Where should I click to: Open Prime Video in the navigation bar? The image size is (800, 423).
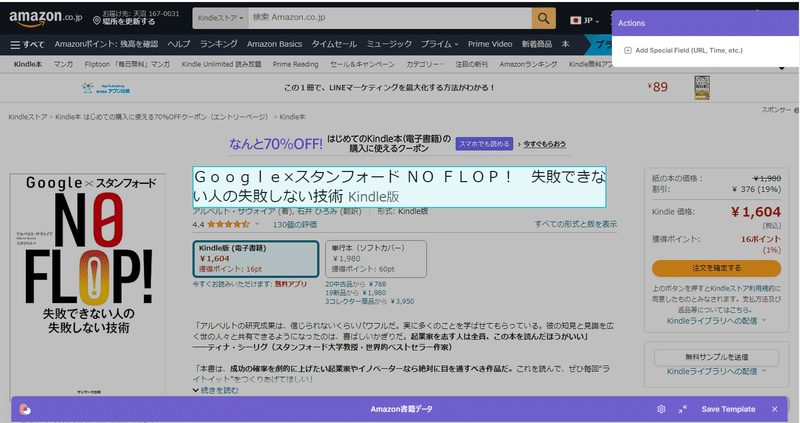click(490, 44)
